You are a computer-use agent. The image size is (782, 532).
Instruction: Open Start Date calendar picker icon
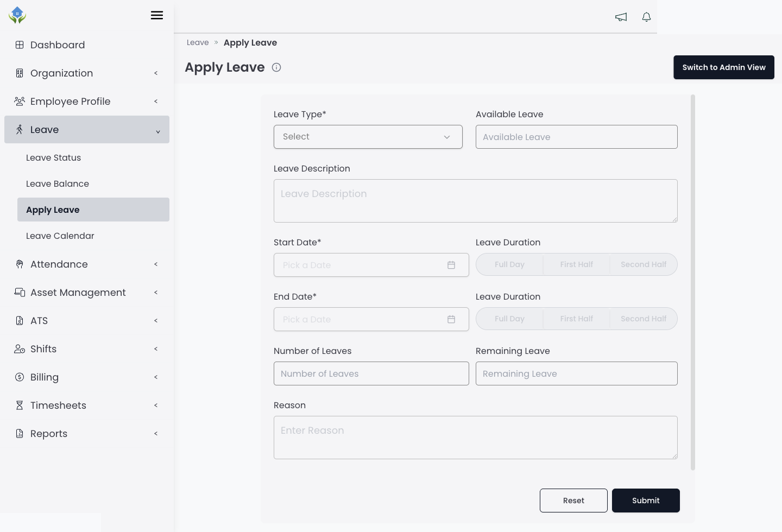point(451,265)
